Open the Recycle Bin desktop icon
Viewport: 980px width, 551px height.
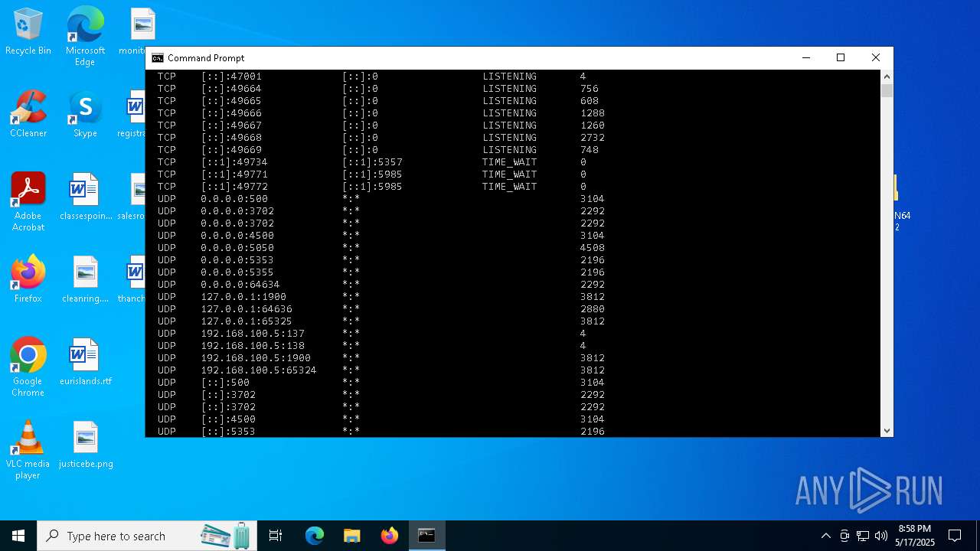point(28,32)
